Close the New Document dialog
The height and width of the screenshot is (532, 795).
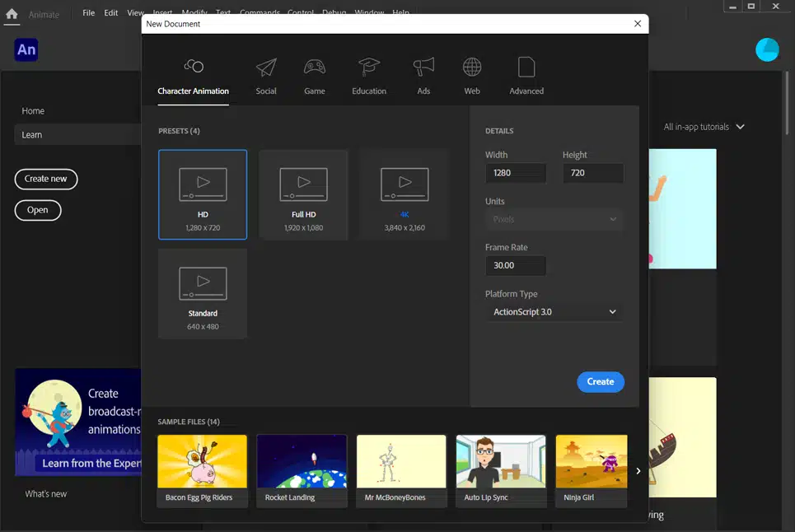[638, 24]
